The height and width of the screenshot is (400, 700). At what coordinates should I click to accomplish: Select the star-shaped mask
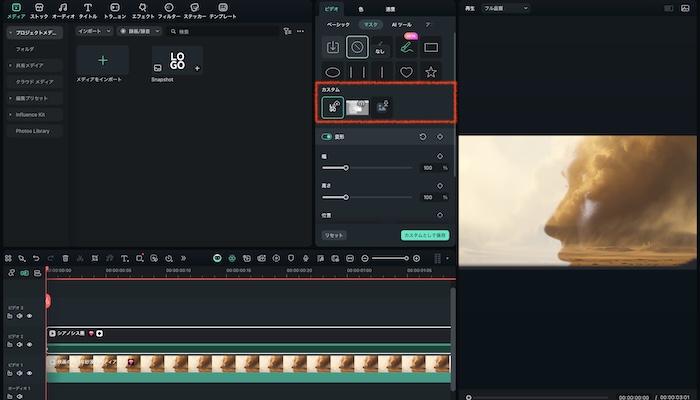(431, 72)
